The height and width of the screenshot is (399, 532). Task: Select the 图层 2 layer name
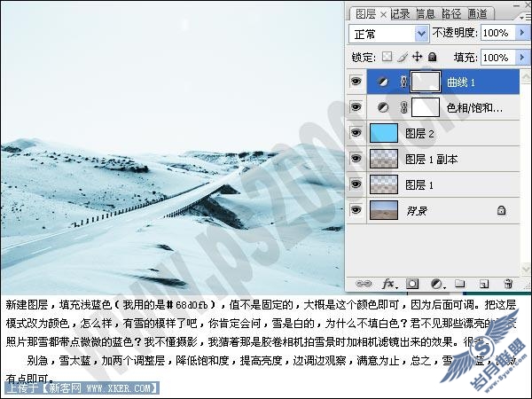pyautogui.click(x=419, y=134)
